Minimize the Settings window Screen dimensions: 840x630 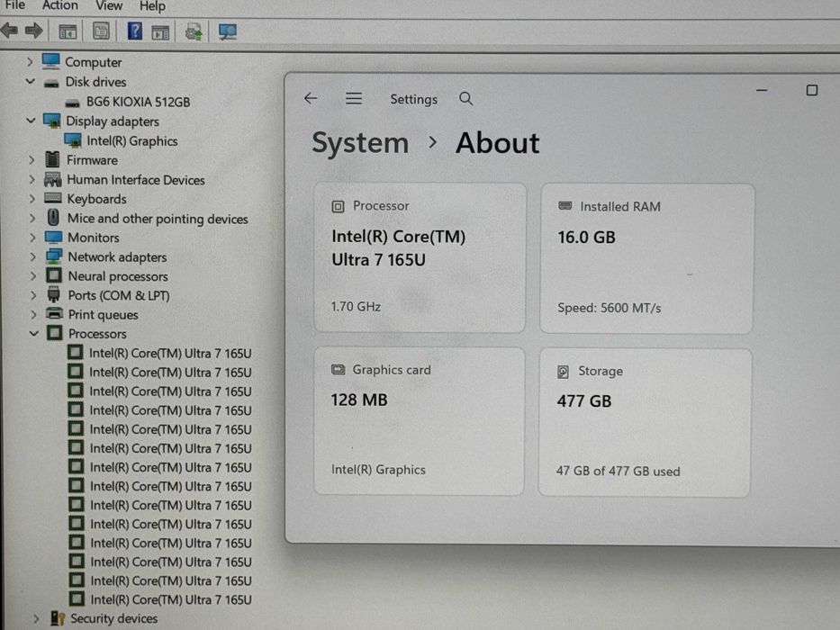tap(762, 91)
